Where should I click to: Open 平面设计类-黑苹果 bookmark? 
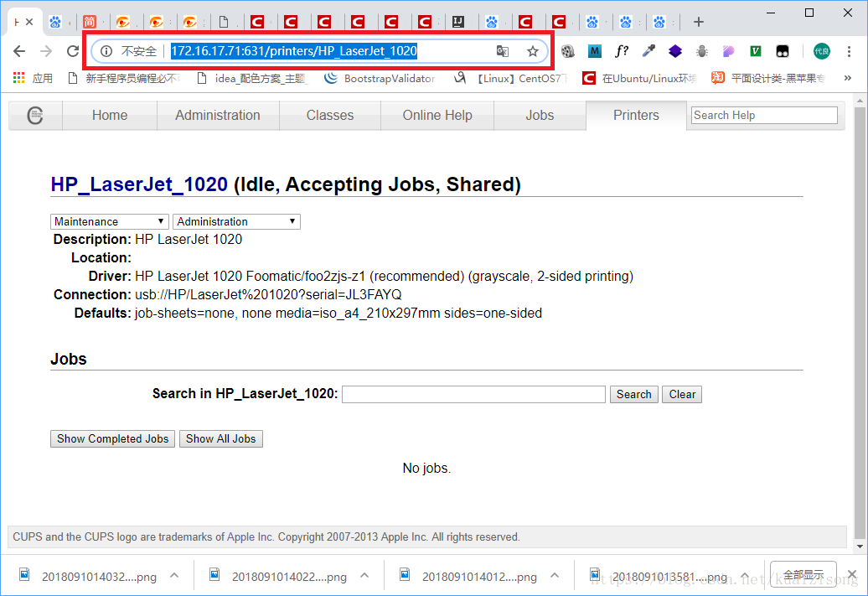pyautogui.click(x=769, y=78)
